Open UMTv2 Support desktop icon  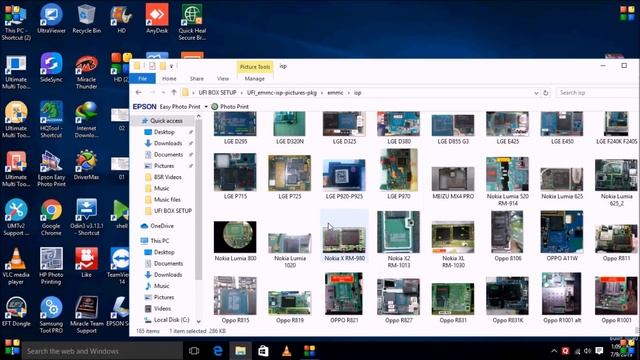pyautogui.click(x=16, y=217)
